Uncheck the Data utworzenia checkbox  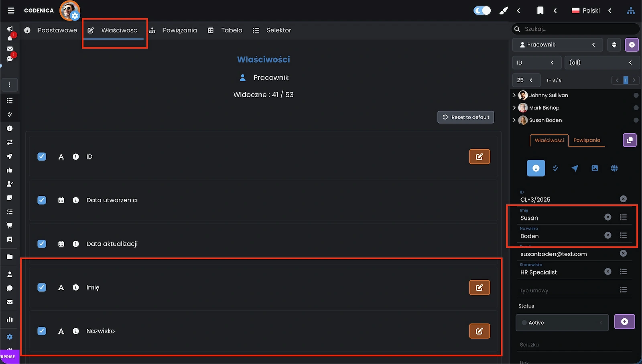[42, 200]
